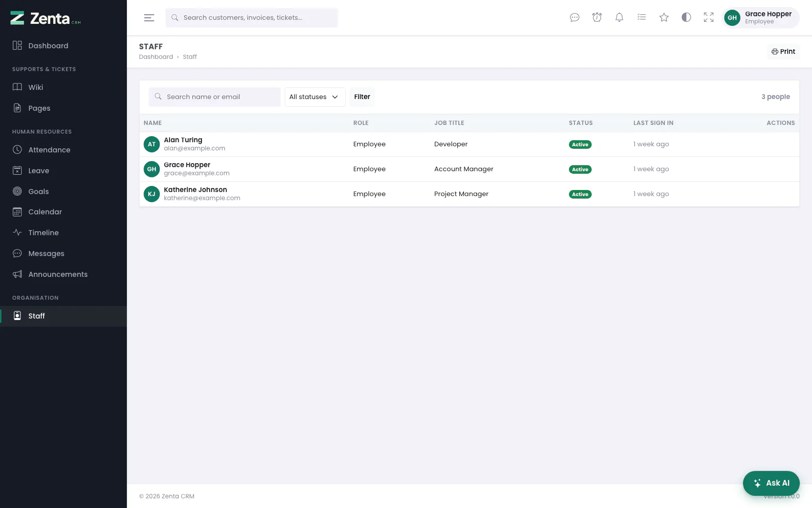The width and height of the screenshot is (812, 508).
Task: Expand the All statuses dropdown
Action: point(315,97)
